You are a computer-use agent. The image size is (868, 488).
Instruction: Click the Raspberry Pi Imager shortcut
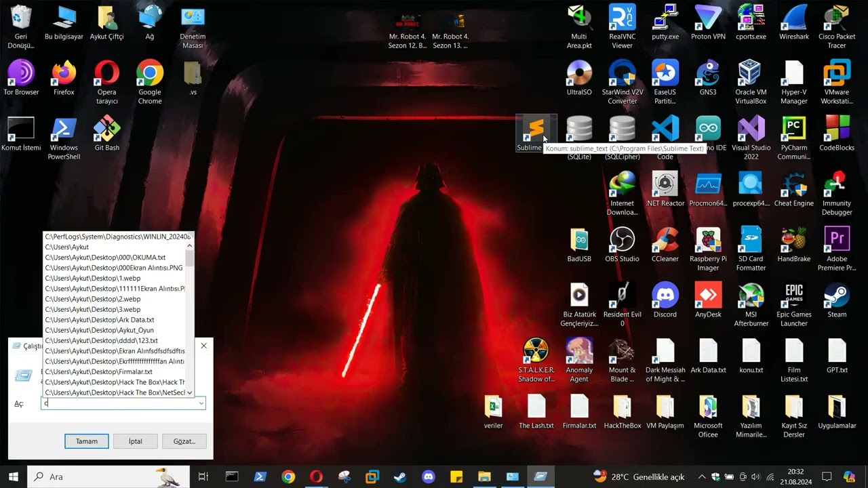click(708, 249)
